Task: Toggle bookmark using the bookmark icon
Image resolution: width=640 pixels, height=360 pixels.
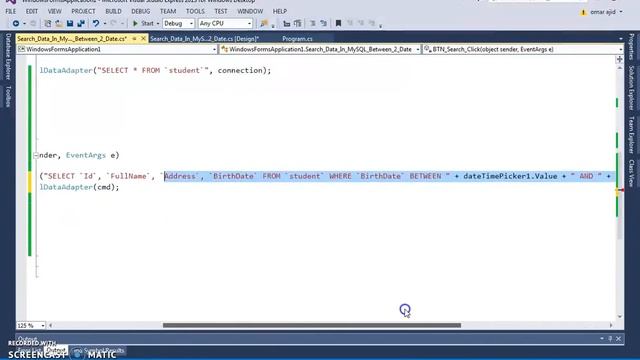Action: 338,24
